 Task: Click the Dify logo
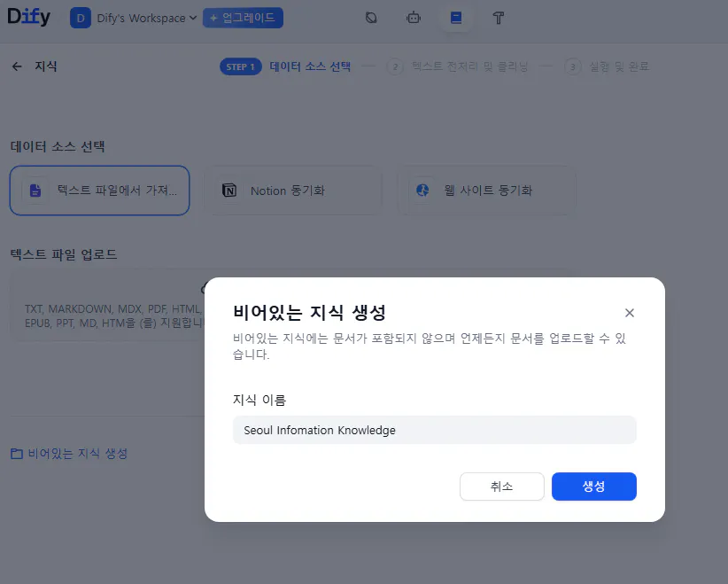pos(28,17)
